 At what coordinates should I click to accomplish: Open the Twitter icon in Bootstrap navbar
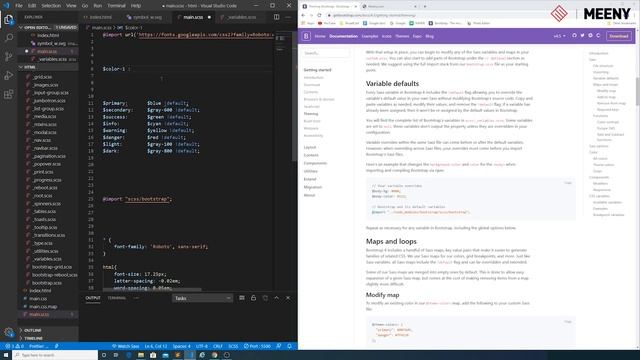(x=582, y=36)
